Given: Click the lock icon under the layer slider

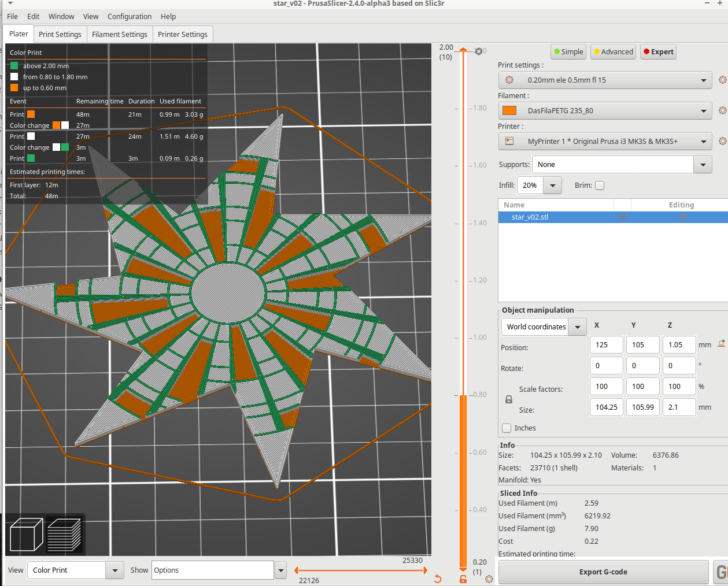Looking at the screenshot, I should tap(463, 578).
